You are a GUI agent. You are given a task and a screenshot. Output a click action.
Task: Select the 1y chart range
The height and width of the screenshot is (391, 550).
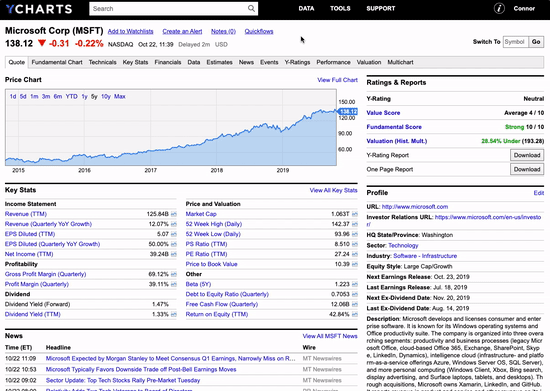point(84,96)
